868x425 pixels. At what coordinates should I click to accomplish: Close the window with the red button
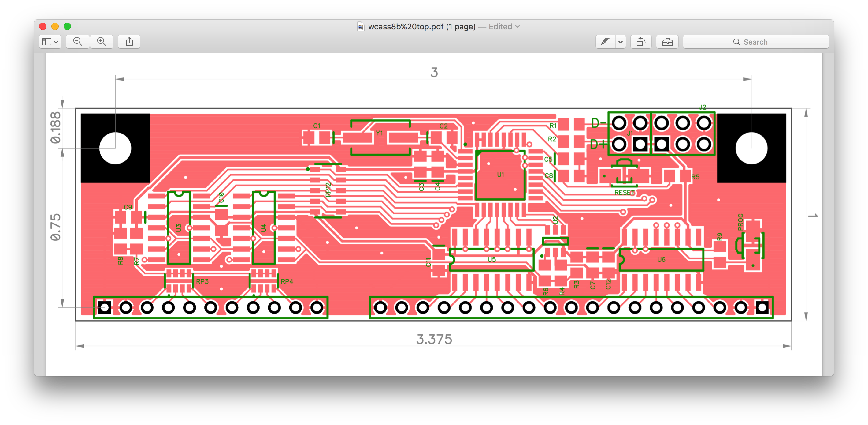pos(43,26)
